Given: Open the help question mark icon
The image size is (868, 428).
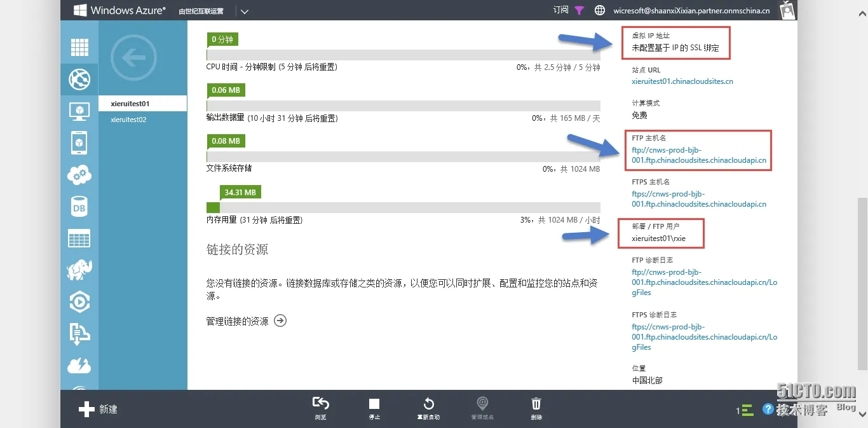Looking at the screenshot, I should [768, 410].
